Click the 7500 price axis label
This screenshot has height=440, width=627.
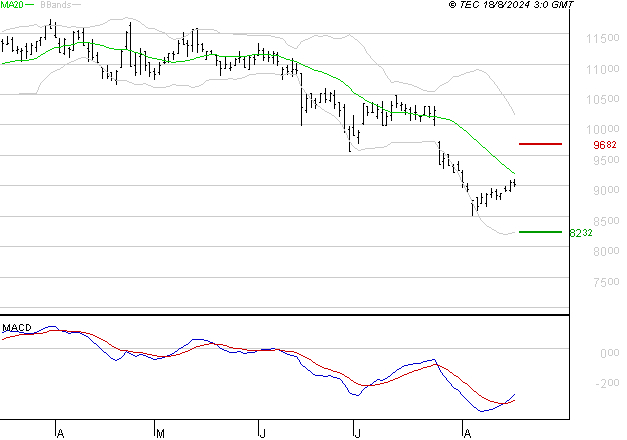(x=606, y=282)
